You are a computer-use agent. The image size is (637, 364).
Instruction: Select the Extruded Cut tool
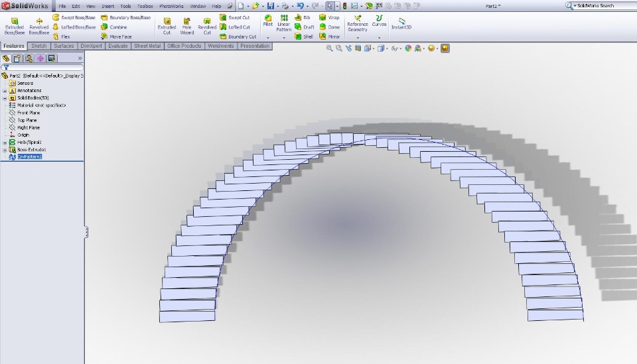[x=167, y=26]
